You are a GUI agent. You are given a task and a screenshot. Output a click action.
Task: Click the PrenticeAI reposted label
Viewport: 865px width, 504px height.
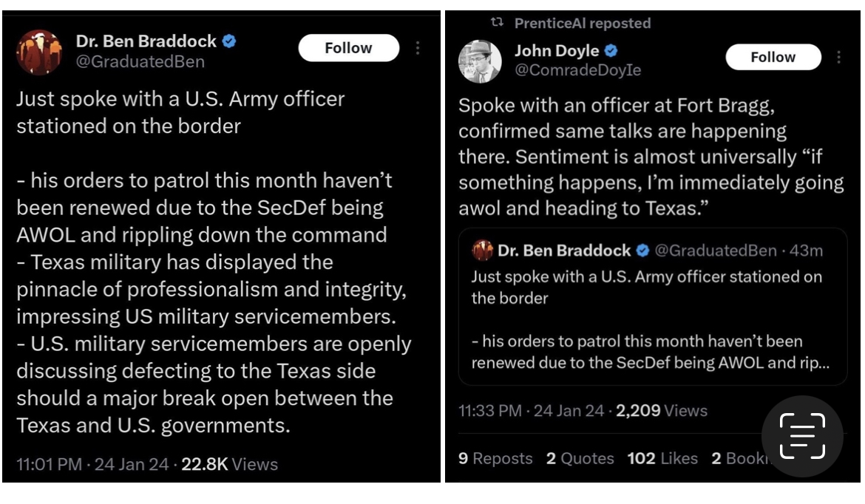point(582,23)
